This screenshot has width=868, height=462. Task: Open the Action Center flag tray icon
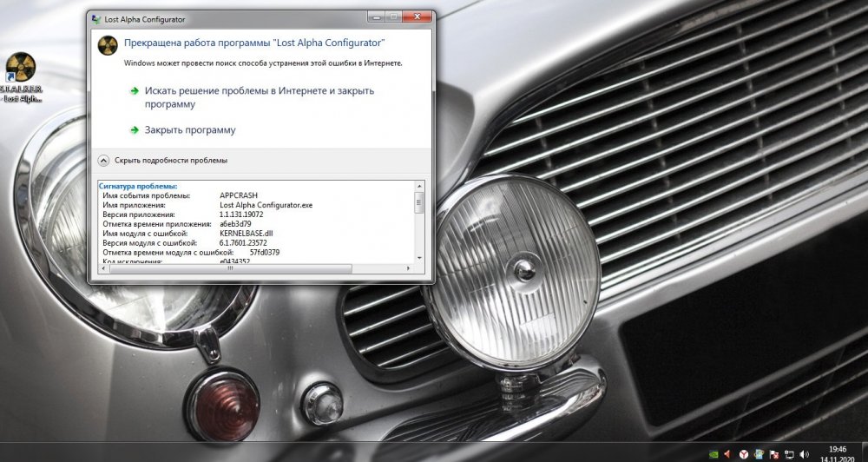[x=774, y=454]
